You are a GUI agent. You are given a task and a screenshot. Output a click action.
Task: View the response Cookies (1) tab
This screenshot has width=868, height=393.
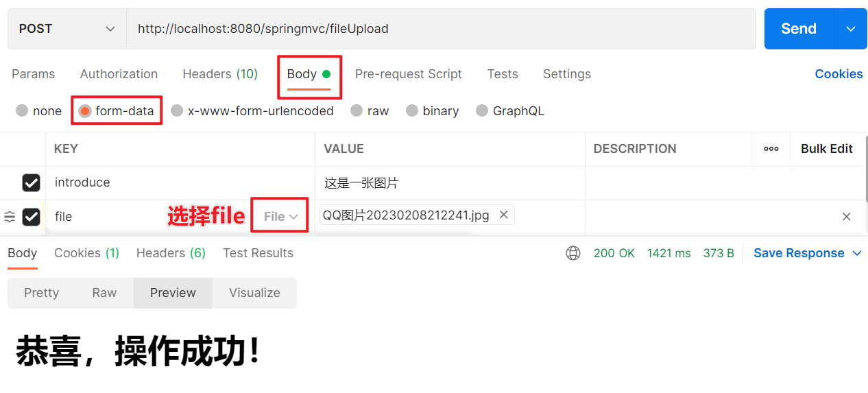tap(86, 253)
